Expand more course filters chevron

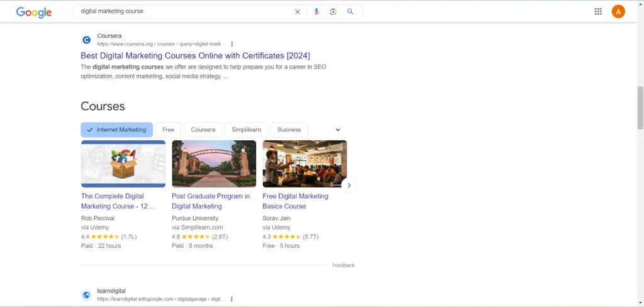tap(338, 130)
